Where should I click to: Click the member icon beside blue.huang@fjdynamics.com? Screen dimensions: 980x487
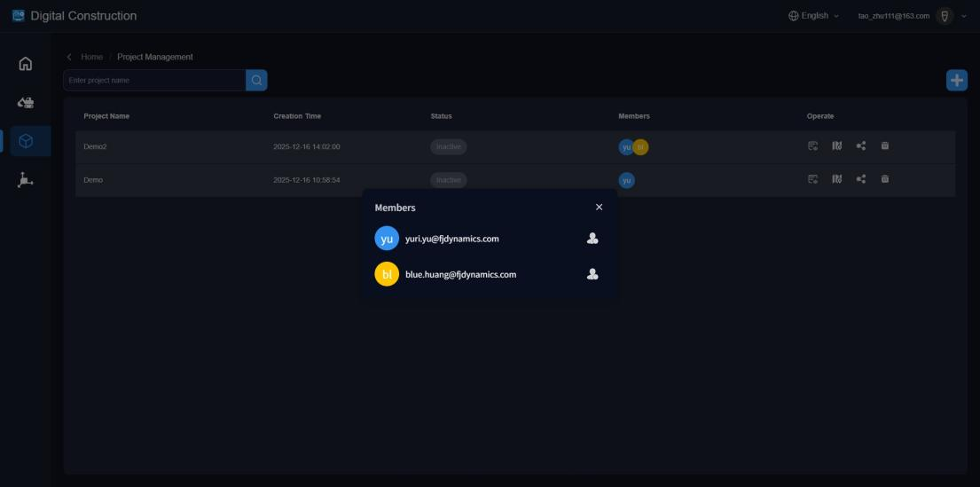pos(592,275)
